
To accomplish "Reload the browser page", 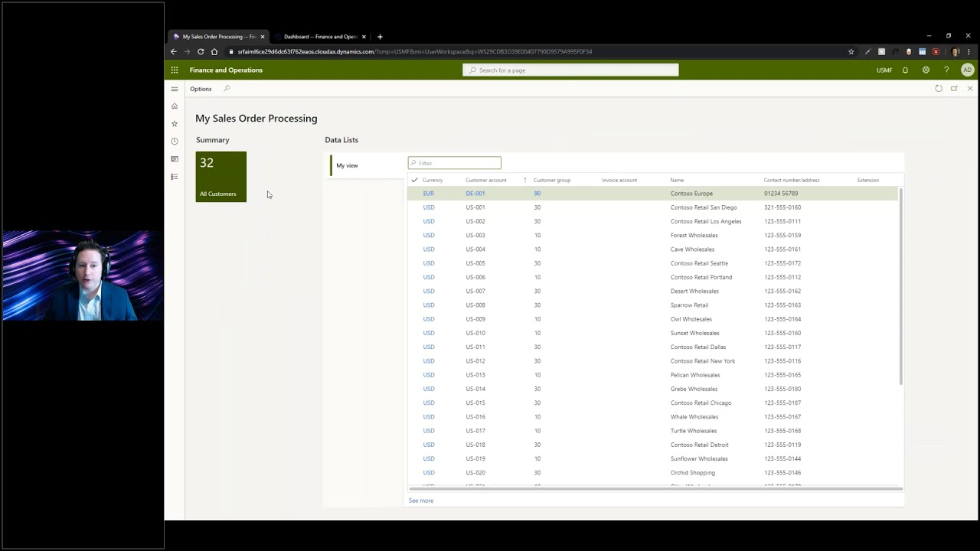I will pyautogui.click(x=201, y=51).
